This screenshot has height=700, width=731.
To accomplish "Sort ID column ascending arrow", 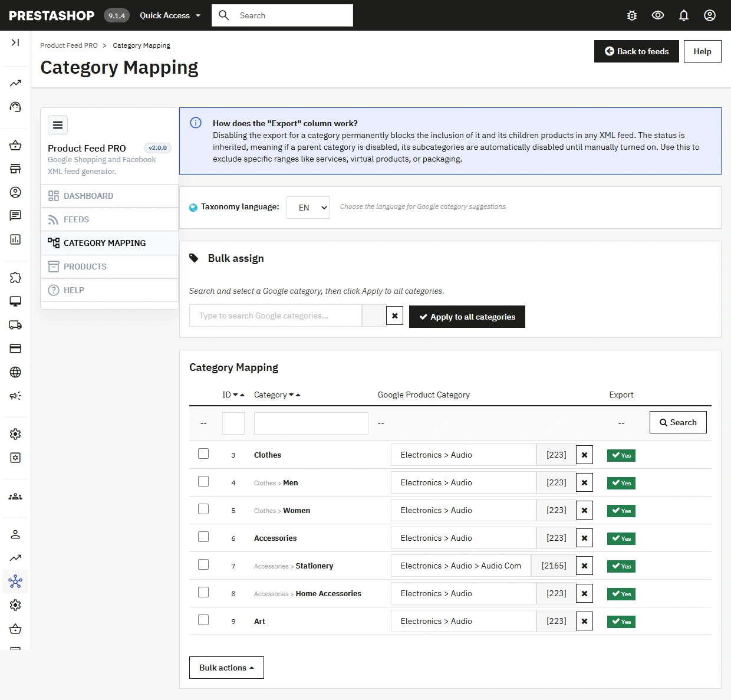I will [242, 395].
